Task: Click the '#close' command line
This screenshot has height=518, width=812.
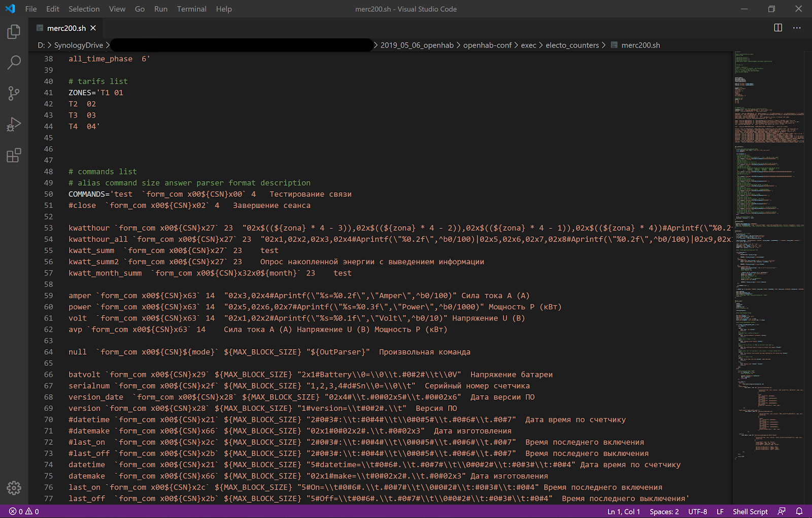Action: [189, 205]
